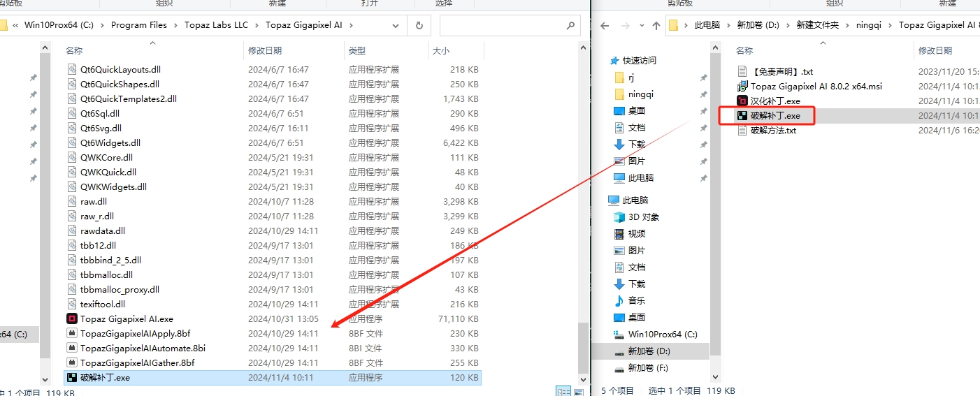Click 此电脑 breadcrumb in right window
Viewport: 980px width, 396px height.
click(x=707, y=25)
